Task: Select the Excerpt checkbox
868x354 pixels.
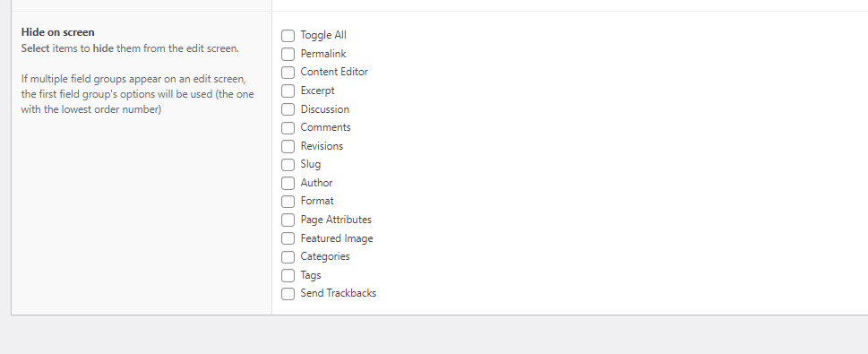Action: pyautogui.click(x=288, y=91)
